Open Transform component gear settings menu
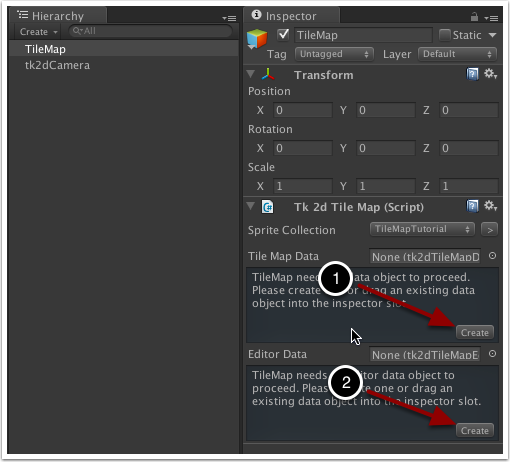The width and height of the screenshot is (510, 462). 490,74
